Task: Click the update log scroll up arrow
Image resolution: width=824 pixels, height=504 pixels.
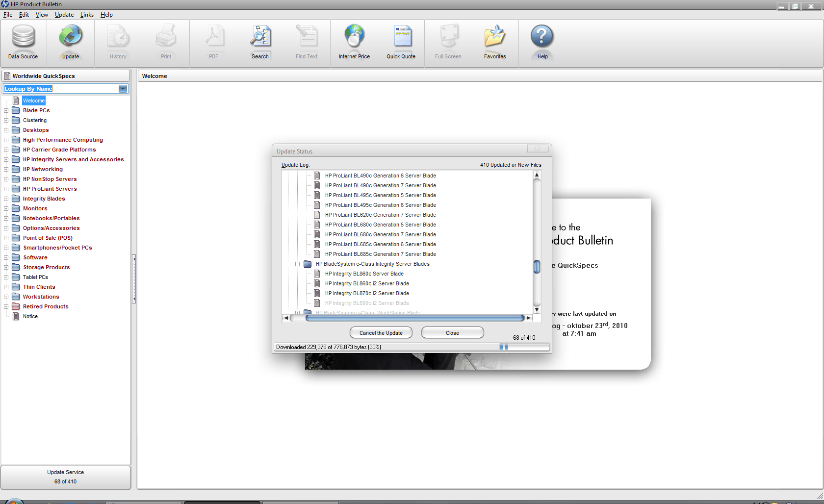Action: tap(537, 175)
